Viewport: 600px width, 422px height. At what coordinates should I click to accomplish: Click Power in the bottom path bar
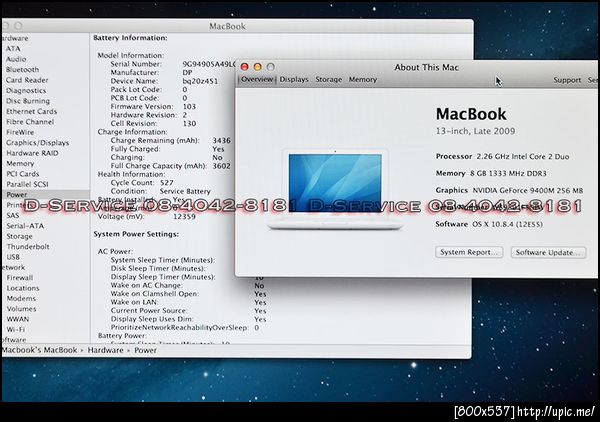coord(145,350)
